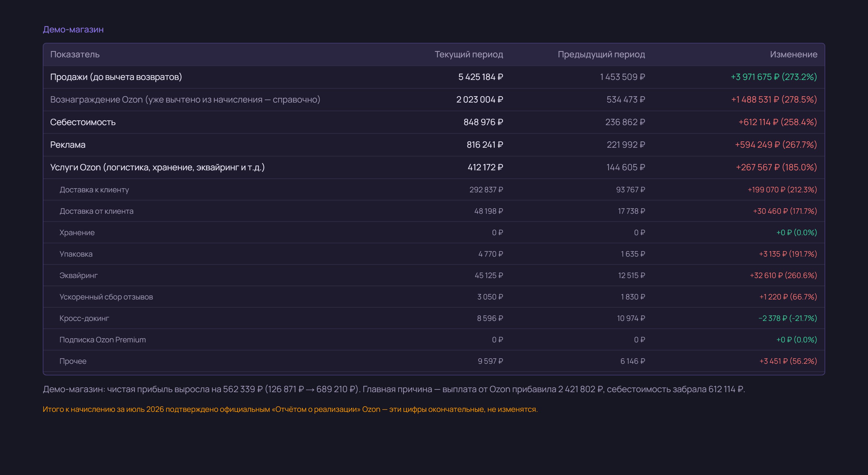Open the Демо-магазин store link
The image size is (868, 475).
73,29
